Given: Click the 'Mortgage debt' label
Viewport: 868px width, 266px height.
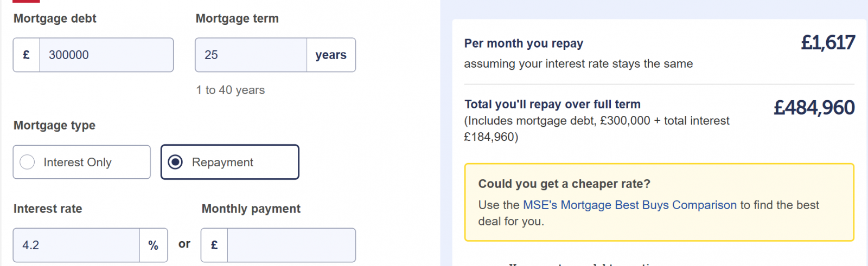Looking at the screenshot, I should [x=55, y=18].
